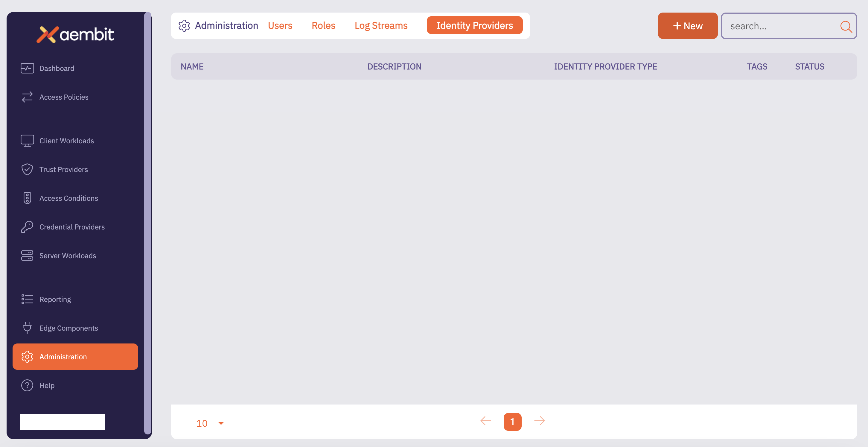Switch to the Roles tab
This screenshot has width=868, height=447.
point(323,26)
